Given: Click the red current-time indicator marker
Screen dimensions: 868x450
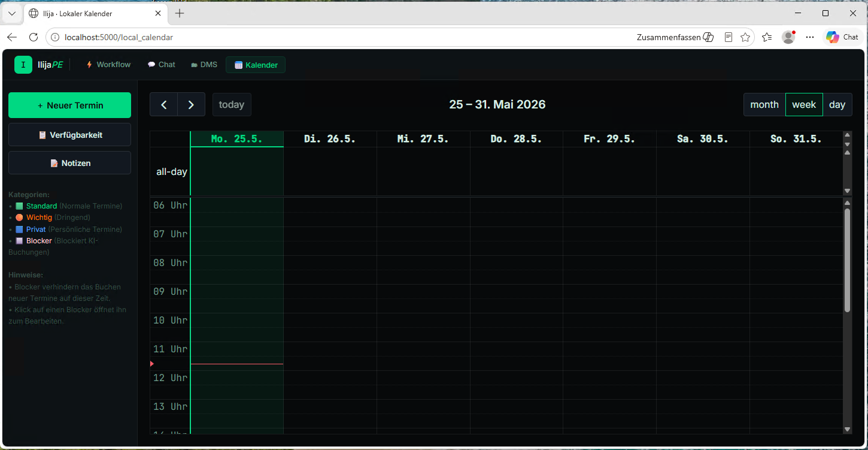Looking at the screenshot, I should point(152,364).
